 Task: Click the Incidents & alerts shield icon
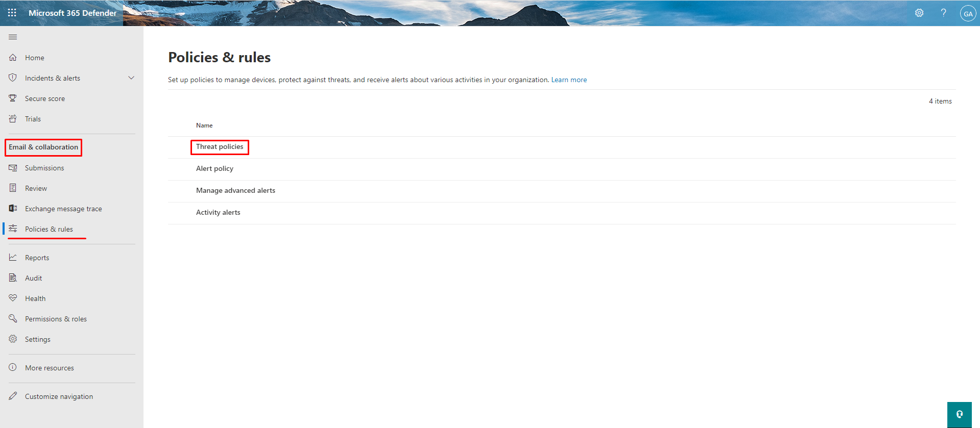tap(13, 78)
